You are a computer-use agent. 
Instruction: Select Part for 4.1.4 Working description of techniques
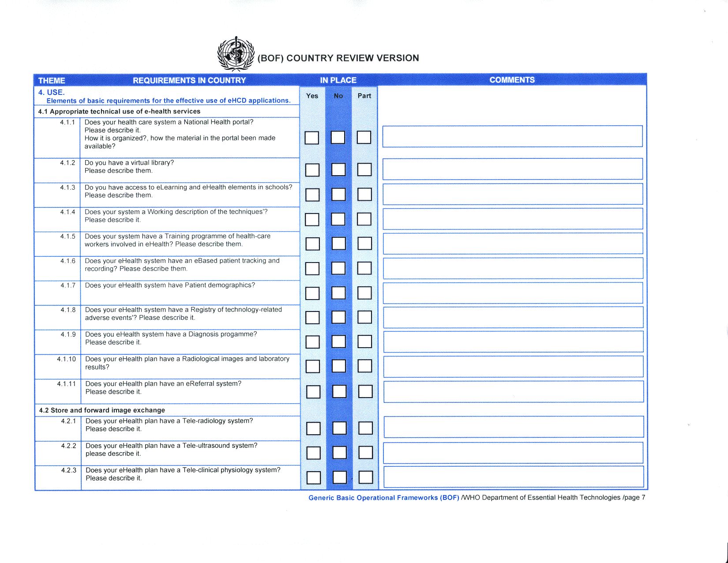[x=364, y=219]
